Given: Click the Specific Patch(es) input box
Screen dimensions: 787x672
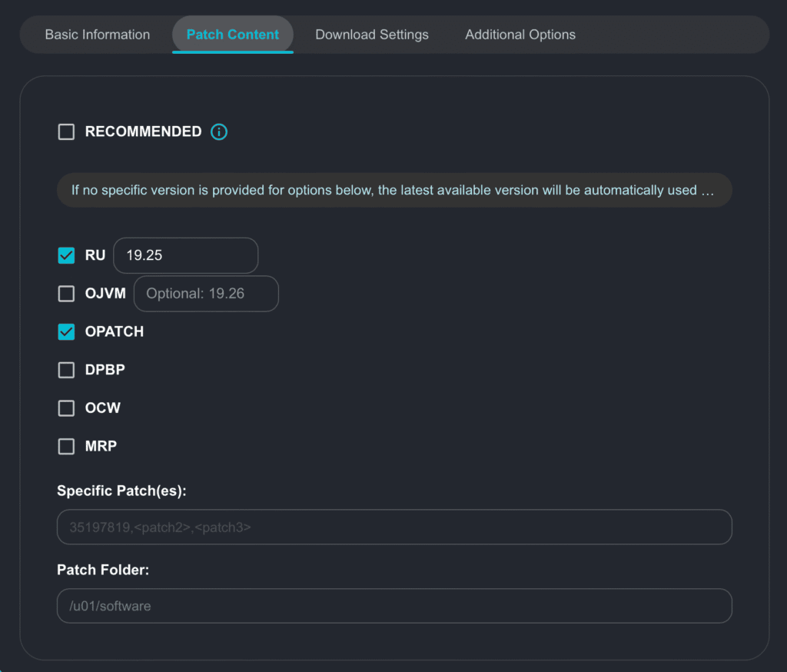Looking at the screenshot, I should (x=394, y=527).
